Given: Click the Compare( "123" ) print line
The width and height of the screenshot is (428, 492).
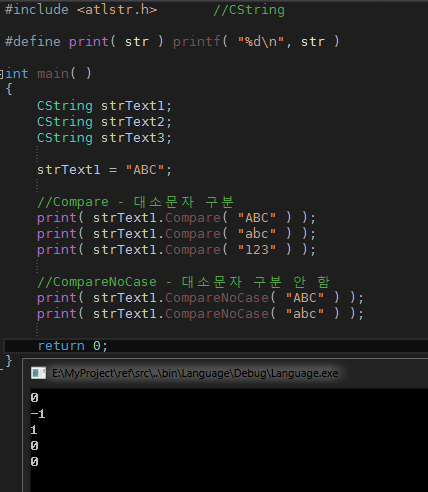Looking at the screenshot, I should [176, 250].
